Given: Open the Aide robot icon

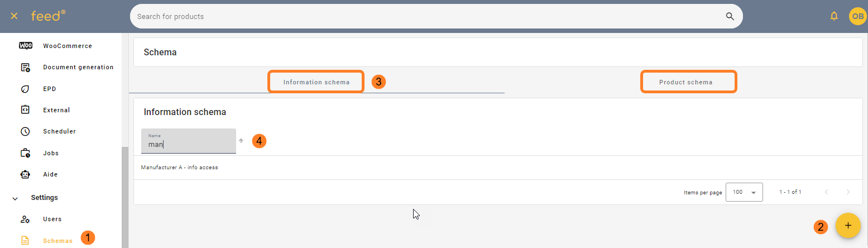Looking at the screenshot, I should click(x=25, y=174).
